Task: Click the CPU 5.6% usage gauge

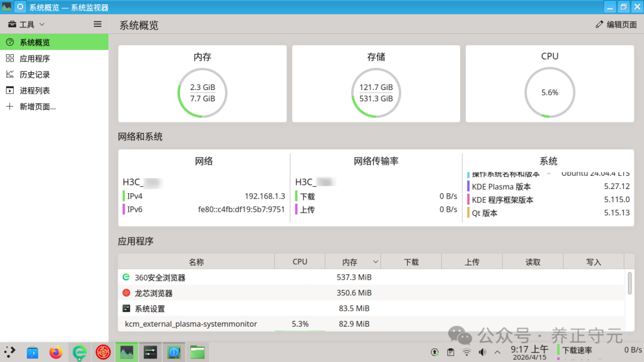Action: point(550,93)
